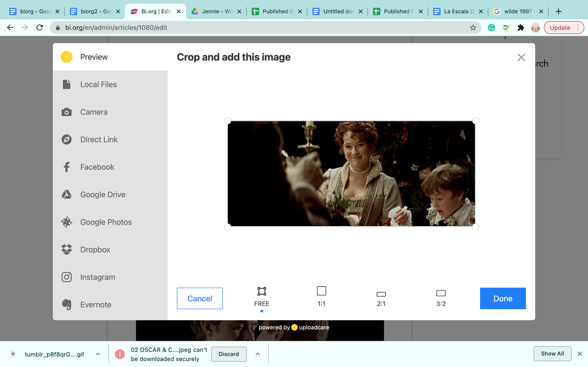588x367 pixels.
Task: Select the Local Files source icon
Action: coord(66,84)
